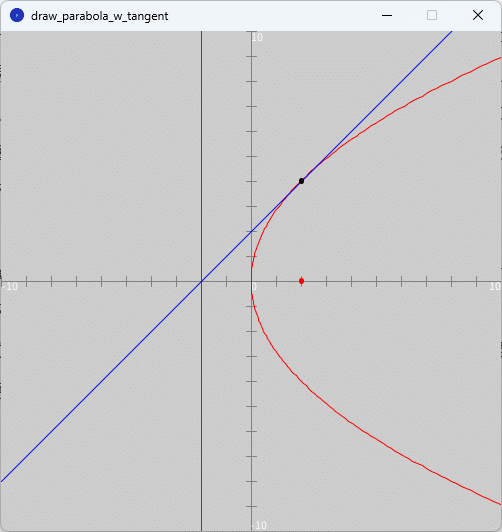Click the black tangent point on the parabola
The image size is (502, 532).
(x=301, y=181)
